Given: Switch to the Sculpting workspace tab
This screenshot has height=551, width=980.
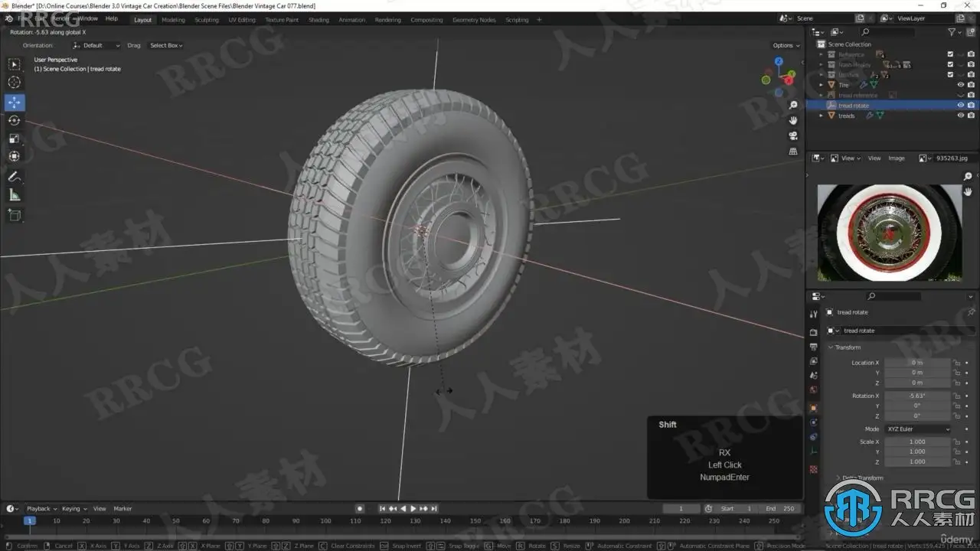Looking at the screenshot, I should tap(206, 20).
